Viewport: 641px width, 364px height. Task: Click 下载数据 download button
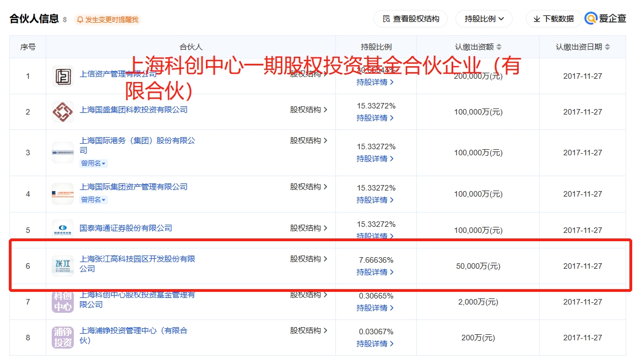click(x=553, y=19)
